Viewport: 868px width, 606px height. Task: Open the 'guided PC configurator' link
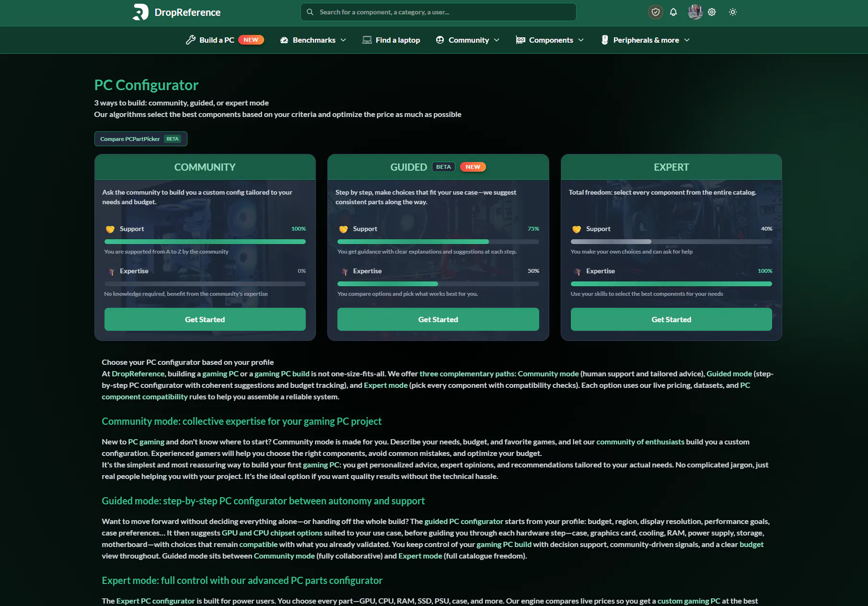click(464, 522)
